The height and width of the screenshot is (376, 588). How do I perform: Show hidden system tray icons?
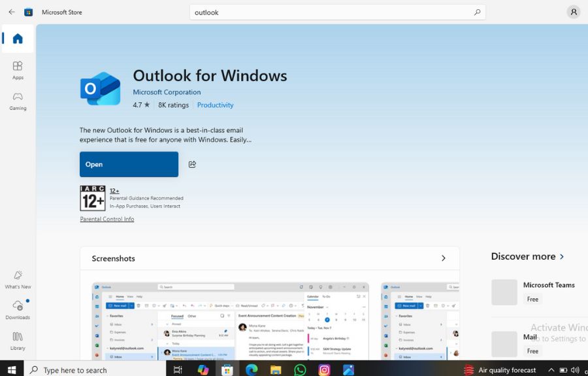[551, 370]
